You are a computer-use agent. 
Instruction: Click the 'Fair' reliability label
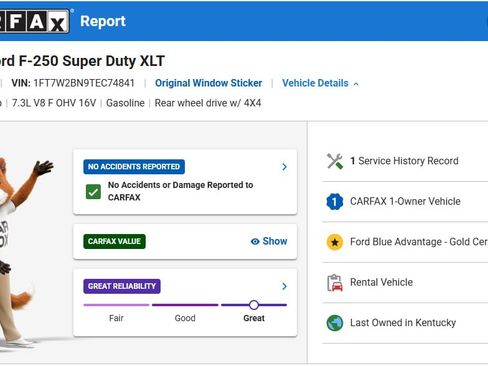point(116,318)
